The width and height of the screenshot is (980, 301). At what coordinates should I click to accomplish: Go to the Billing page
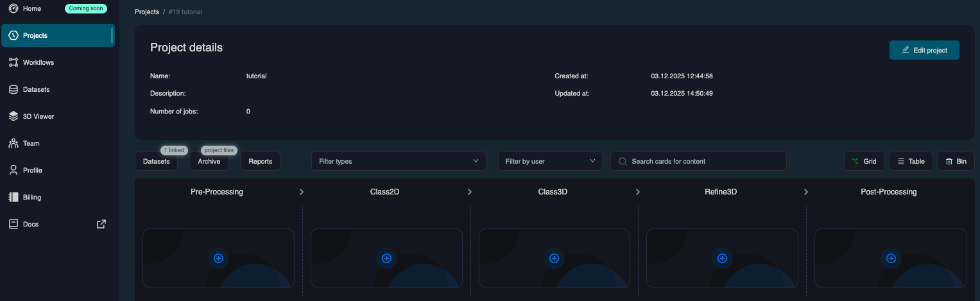32,198
